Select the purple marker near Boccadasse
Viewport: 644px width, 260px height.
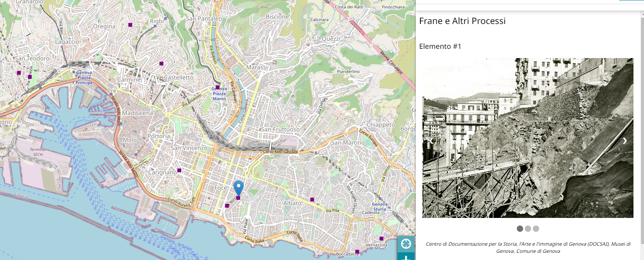pyautogui.click(x=357, y=252)
